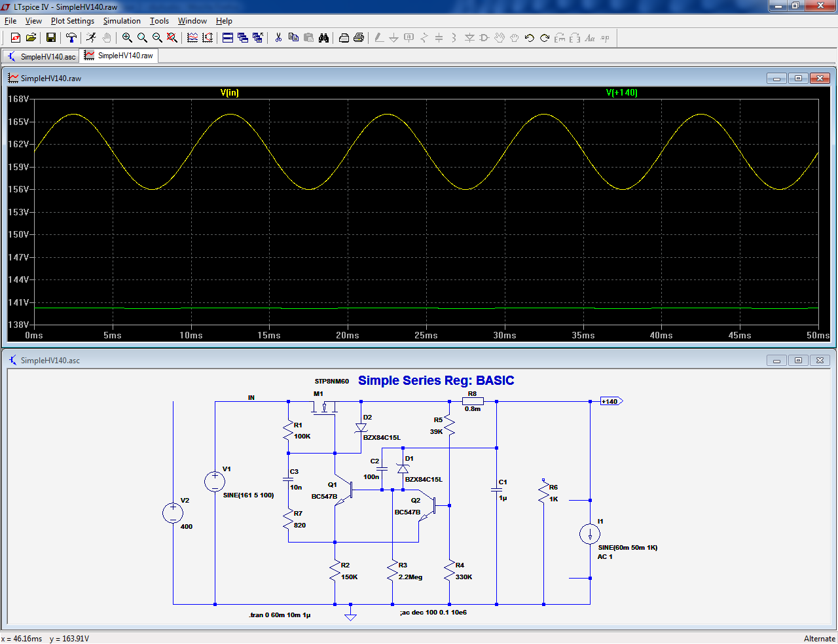The image size is (838, 644).
Task: Click the Undo arrow icon
Action: point(530,38)
